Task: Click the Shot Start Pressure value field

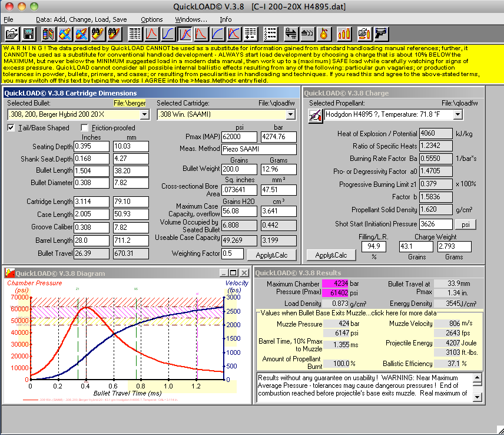Action: coord(436,224)
